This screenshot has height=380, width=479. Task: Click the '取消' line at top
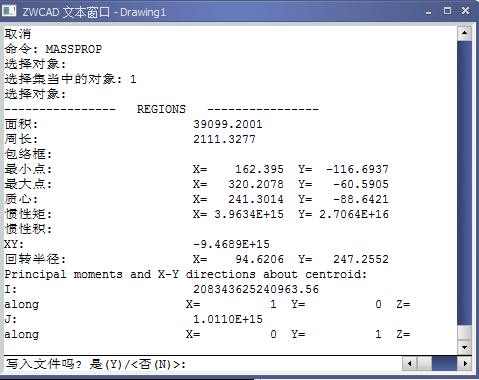click(x=18, y=34)
